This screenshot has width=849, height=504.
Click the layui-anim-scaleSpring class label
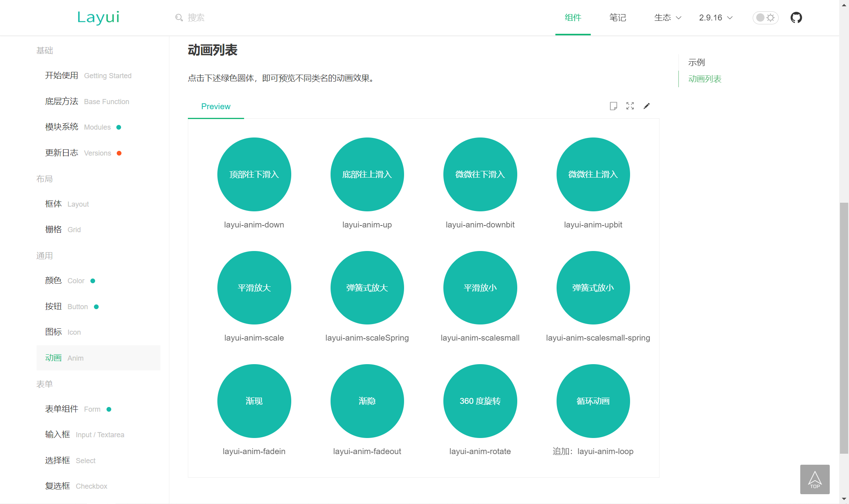tap(367, 338)
